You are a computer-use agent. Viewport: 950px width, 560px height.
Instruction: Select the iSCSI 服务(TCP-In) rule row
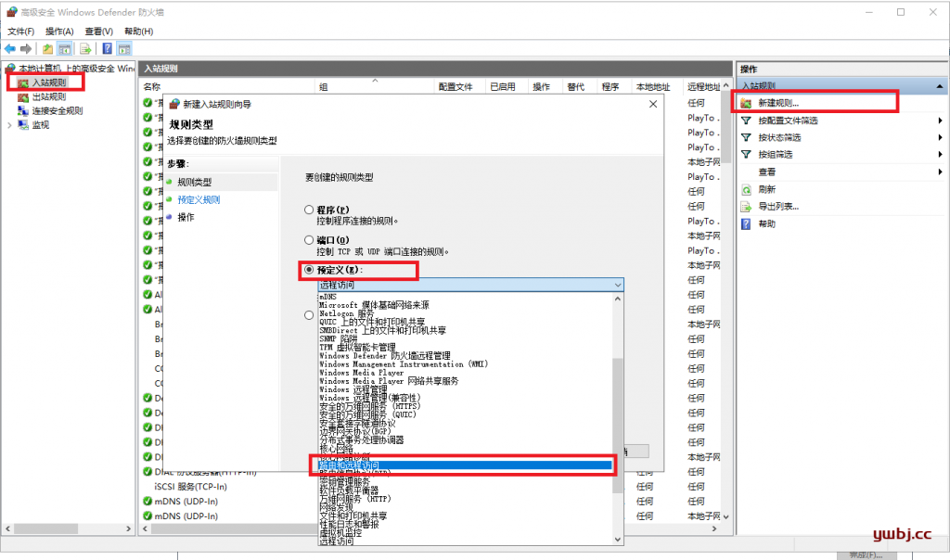190,487
